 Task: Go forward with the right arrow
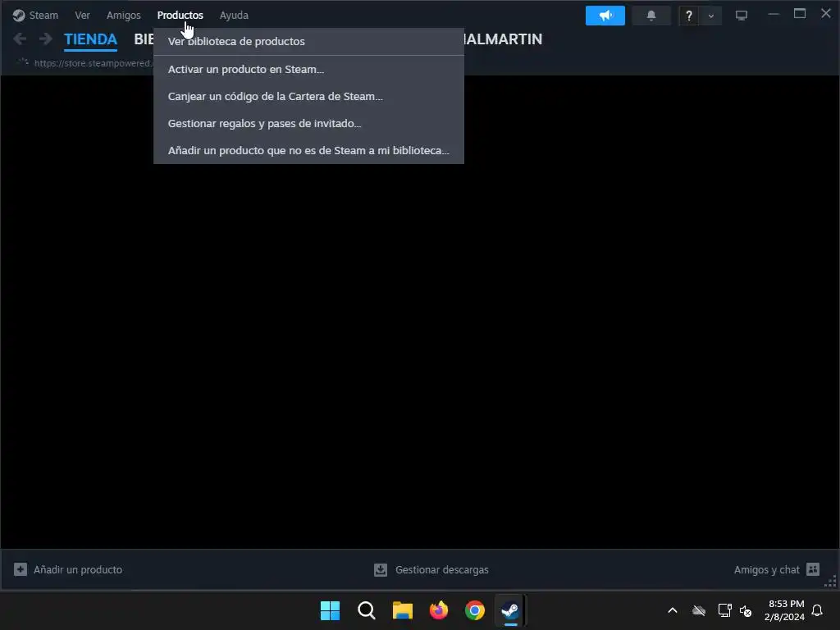click(46, 39)
